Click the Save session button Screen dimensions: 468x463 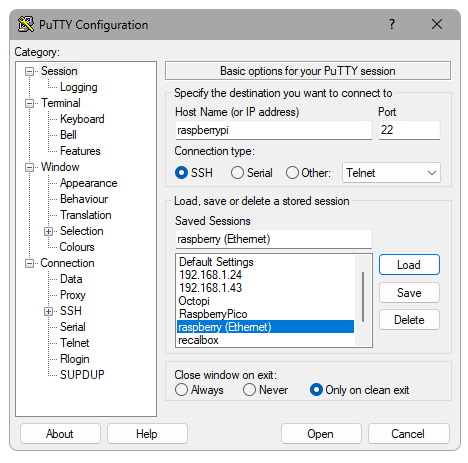pyautogui.click(x=409, y=293)
